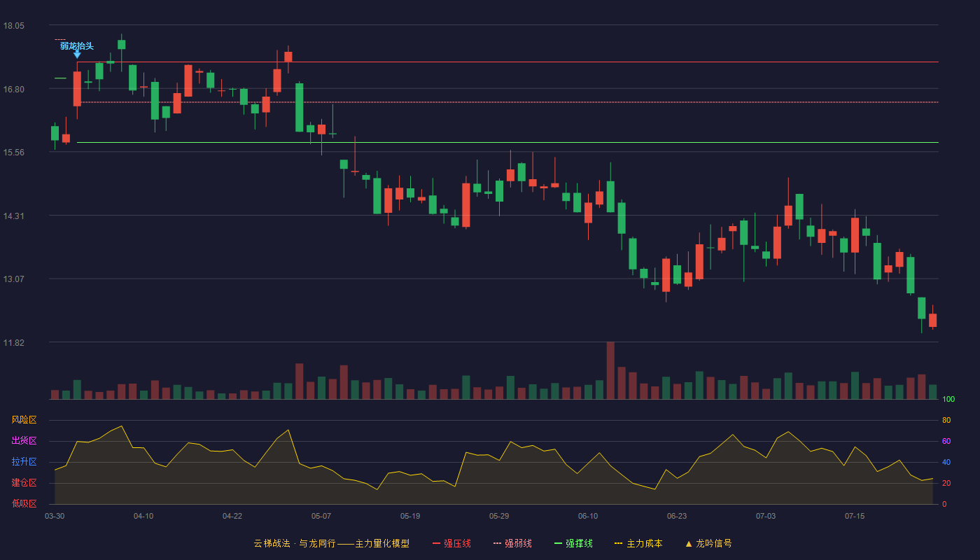Click the orange 80 indicator axis value
980x560 pixels.
[946, 420]
